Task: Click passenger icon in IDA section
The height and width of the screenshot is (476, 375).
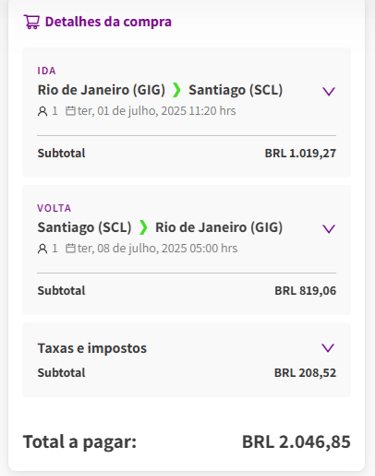Action: pyautogui.click(x=42, y=111)
